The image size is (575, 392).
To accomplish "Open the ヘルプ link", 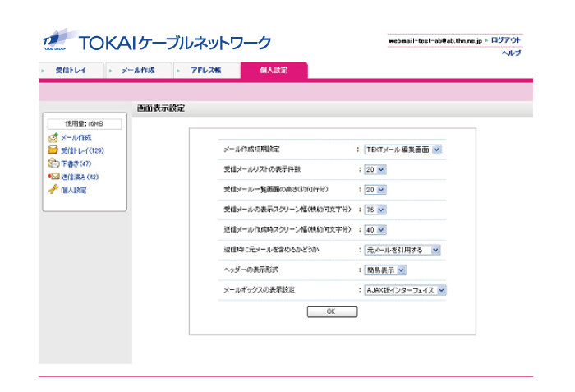I will (x=511, y=53).
